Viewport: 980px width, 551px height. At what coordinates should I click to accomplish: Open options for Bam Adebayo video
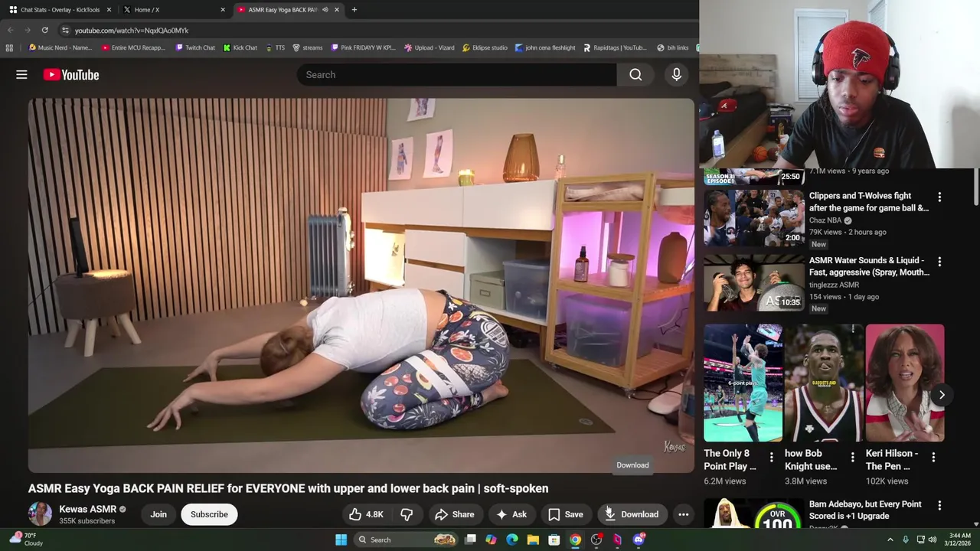pyautogui.click(x=939, y=505)
